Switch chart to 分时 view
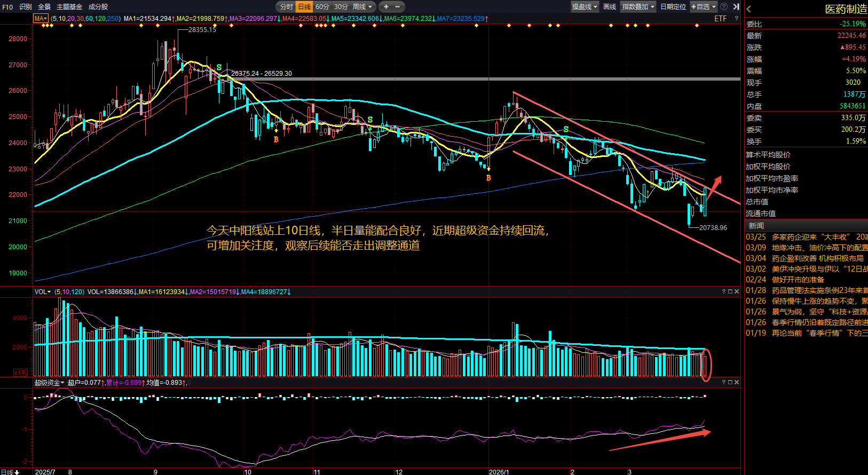The image size is (868, 475). [x=286, y=7]
